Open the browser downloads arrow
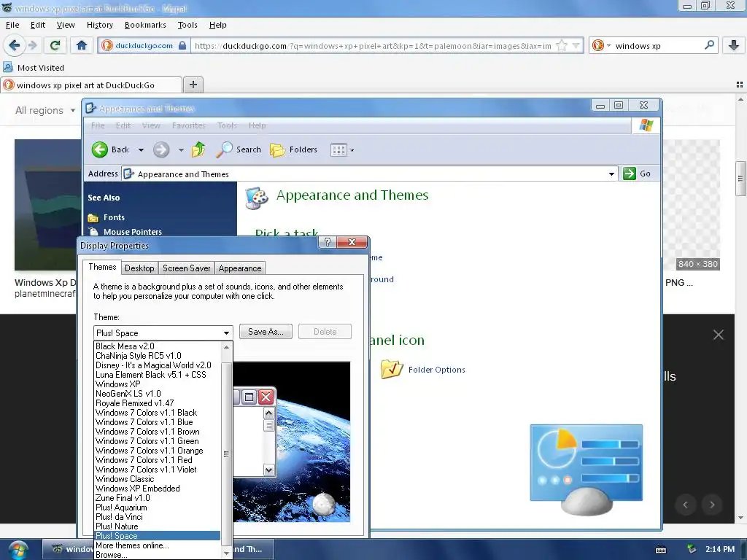This screenshot has height=560, width=747. pyautogui.click(x=734, y=45)
